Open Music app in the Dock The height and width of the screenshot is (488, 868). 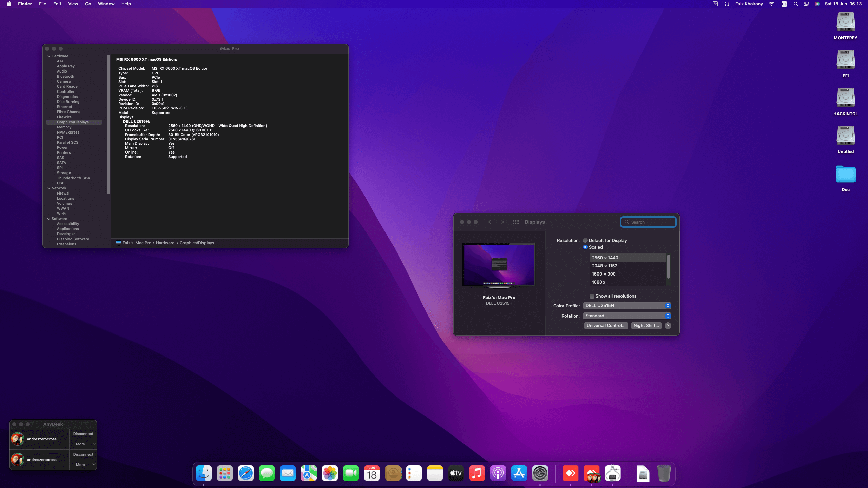tap(477, 473)
